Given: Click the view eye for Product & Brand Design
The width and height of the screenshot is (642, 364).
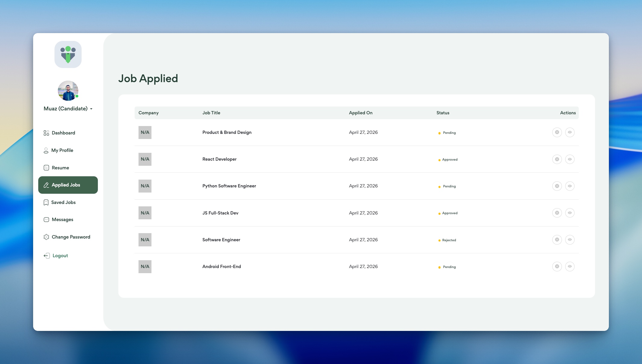Looking at the screenshot, I should (569, 132).
